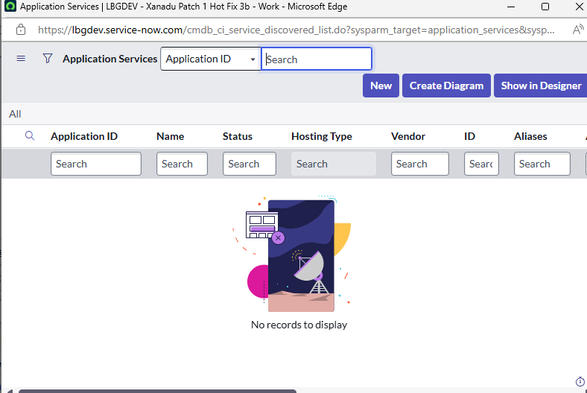Toggle the column search magnifier icon
The width and height of the screenshot is (587, 393).
30,135
